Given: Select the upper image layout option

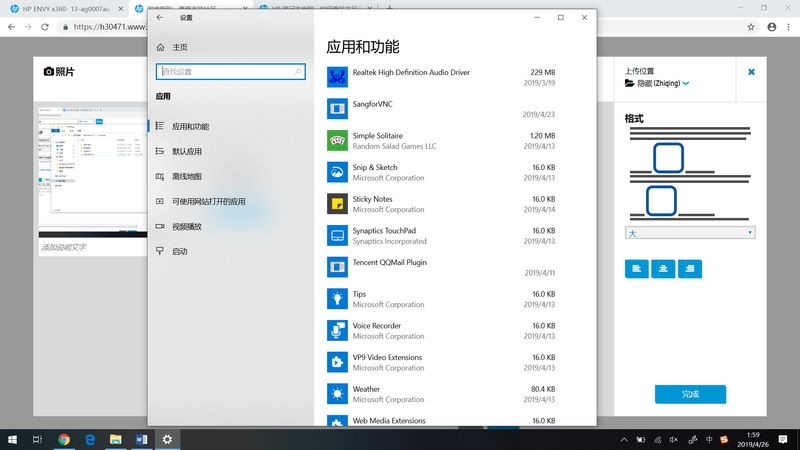Looking at the screenshot, I should 668,158.
